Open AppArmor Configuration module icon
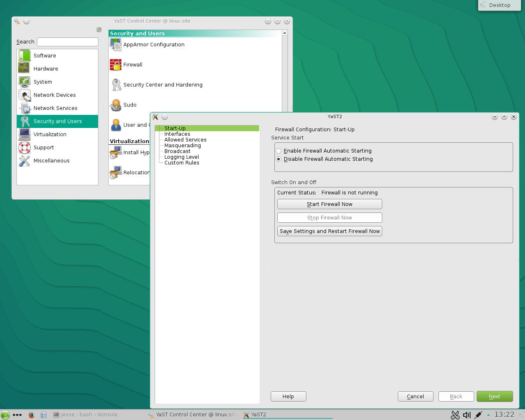The image size is (525, 420). coord(116,44)
